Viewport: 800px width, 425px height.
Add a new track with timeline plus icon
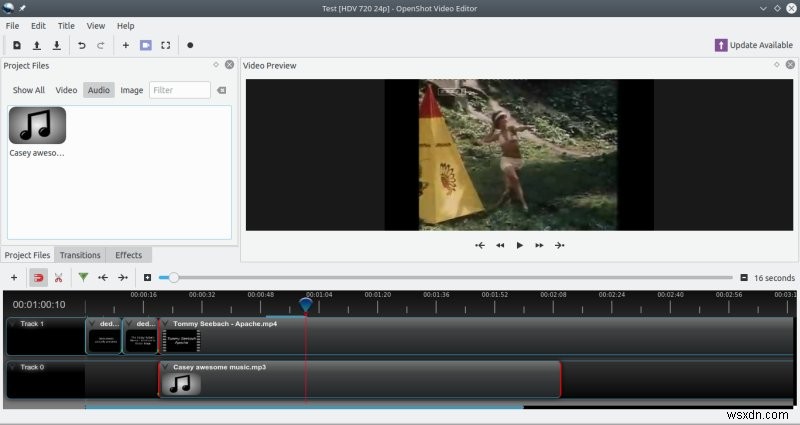click(14, 278)
